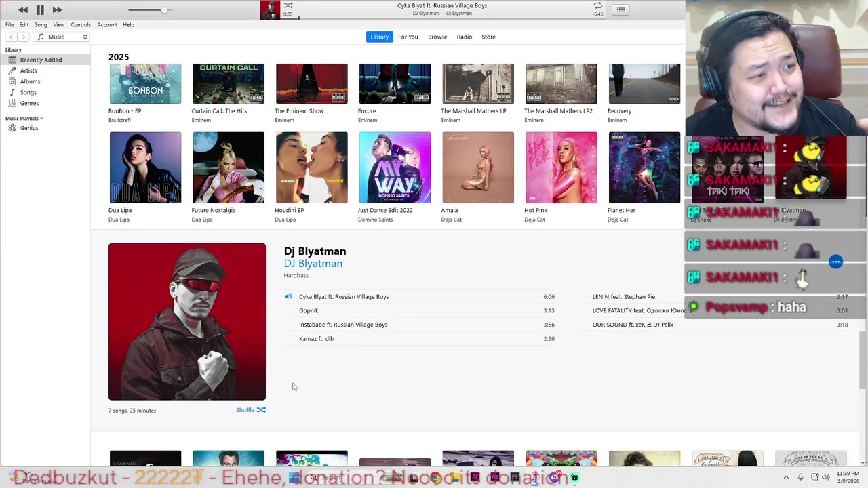Select the song Gopnik
This screenshot has width=868, height=488.
(x=420, y=310)
